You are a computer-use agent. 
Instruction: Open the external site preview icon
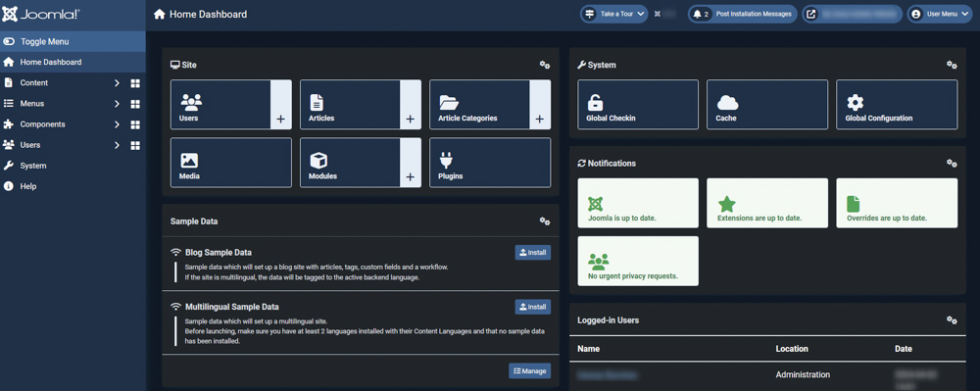pyautogui.click(x=810, y=14)
